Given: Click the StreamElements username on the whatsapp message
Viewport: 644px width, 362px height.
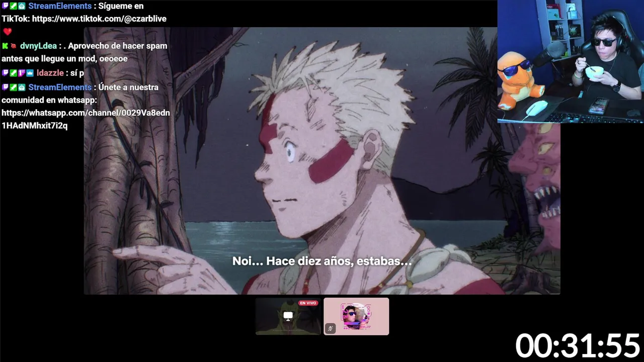Looking at the screenshot, I should pos(60,87).
